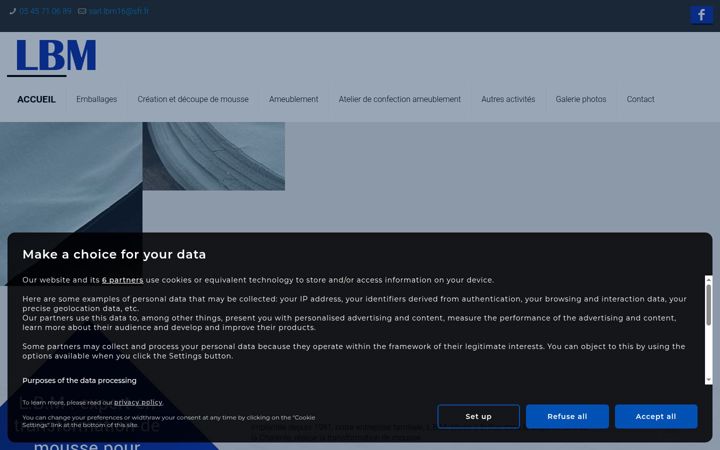Screen dimensions: 720x450
Task: Click the cookie text scrollbar thumb
Action: click(709, 304)
